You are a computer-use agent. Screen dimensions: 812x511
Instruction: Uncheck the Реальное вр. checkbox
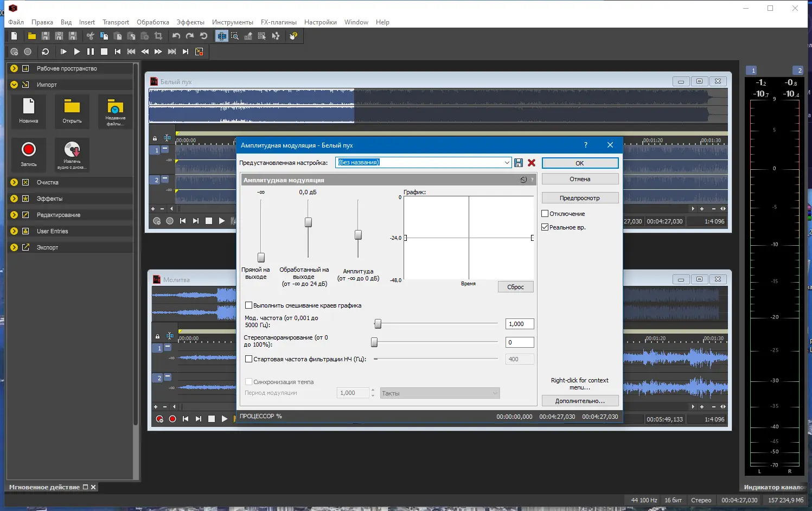545,227
